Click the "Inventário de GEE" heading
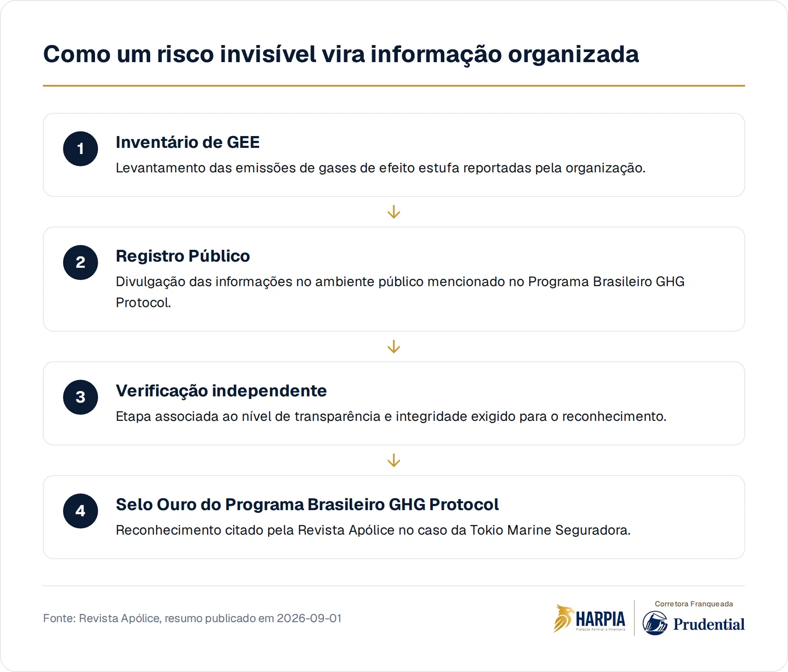This screenshot has width=788, height=672. (x=188, y=142)
